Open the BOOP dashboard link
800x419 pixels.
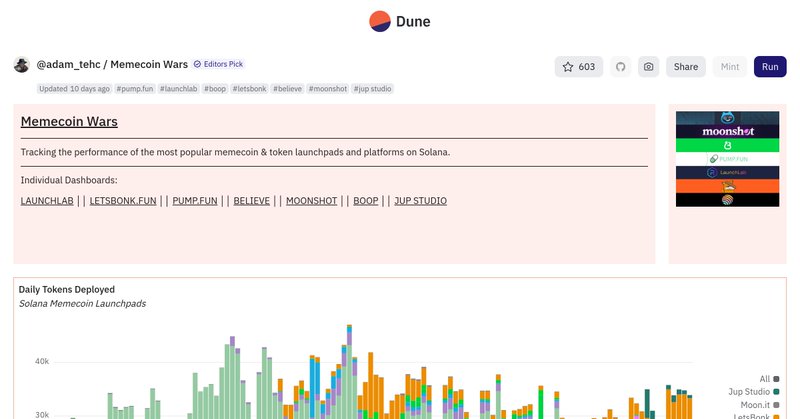[x=366, y=201]
